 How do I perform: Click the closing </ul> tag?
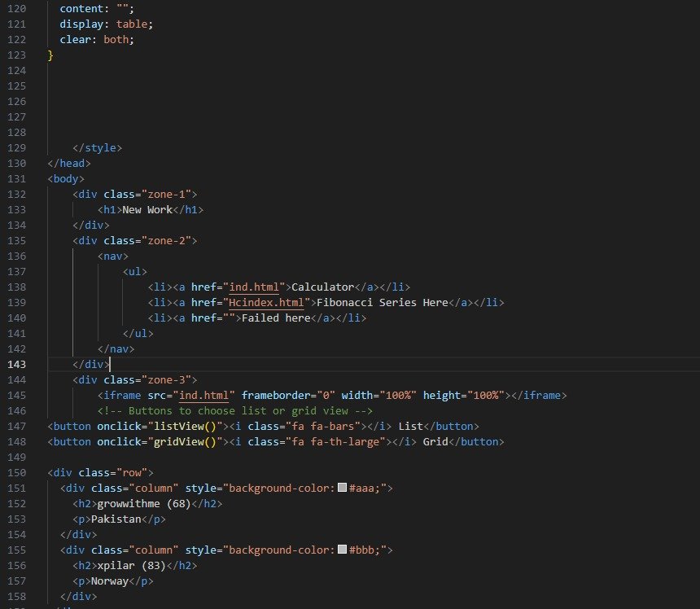click(x=138, y=334)
